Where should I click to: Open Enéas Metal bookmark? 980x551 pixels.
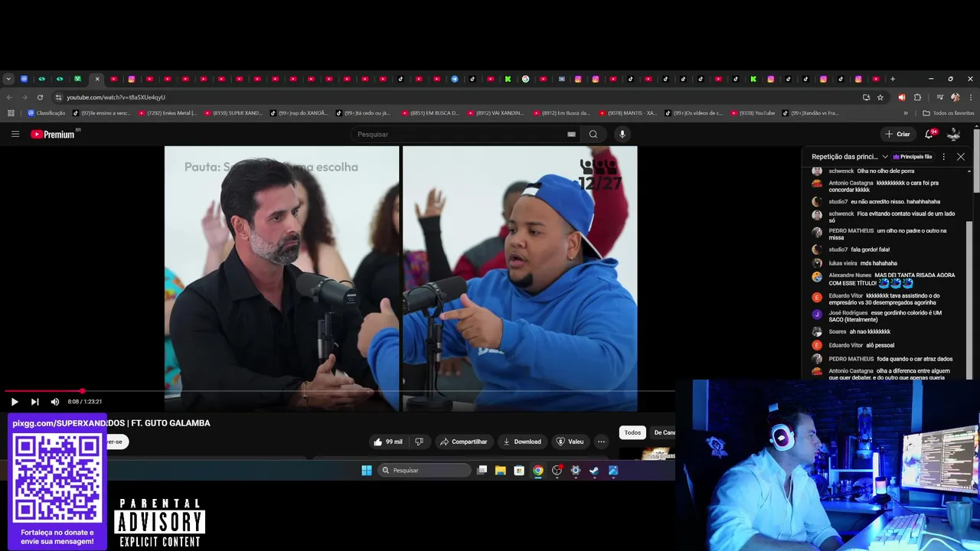pyautogui.click(x=166, y=113)
